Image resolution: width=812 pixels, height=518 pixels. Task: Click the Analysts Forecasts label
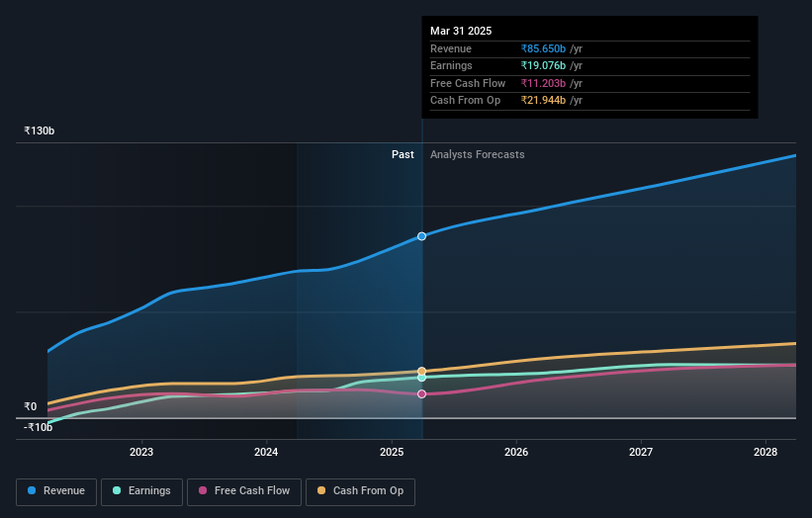click(478, 155)
